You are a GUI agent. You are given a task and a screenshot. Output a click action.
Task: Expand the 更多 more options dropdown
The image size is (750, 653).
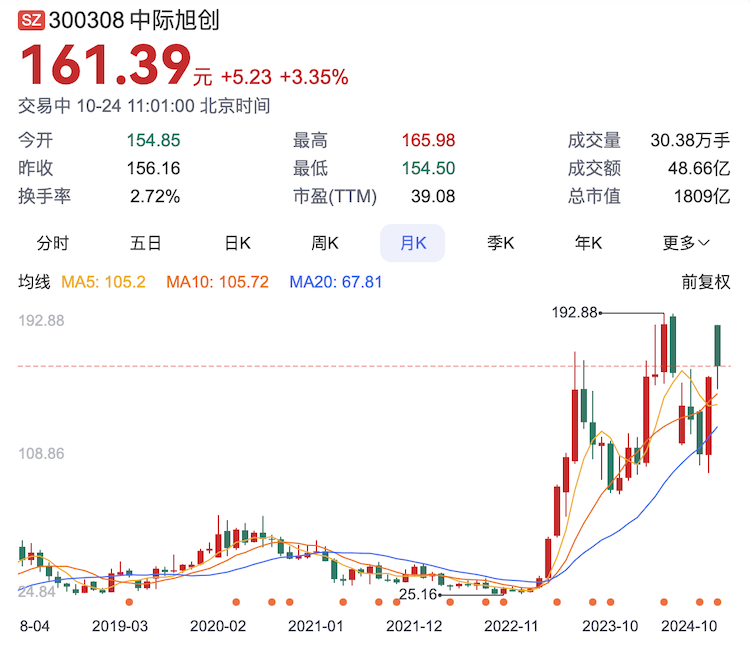pos(685,243)
